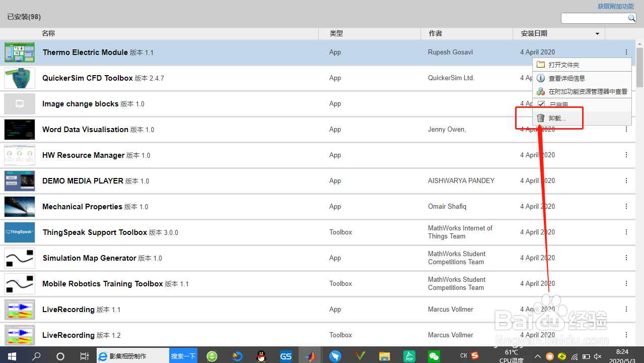Viewport: 644px width, 363px height.
Task: Open options menu for HW Resource Manager
Action: [626, 155]
